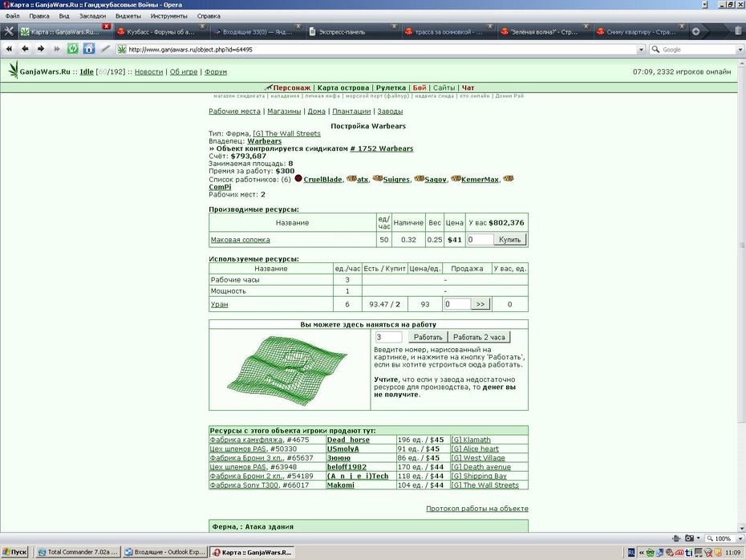The image size is (746, 560).
Task: Close the Карта GanjaWars tab
Action: click(107, 26)
